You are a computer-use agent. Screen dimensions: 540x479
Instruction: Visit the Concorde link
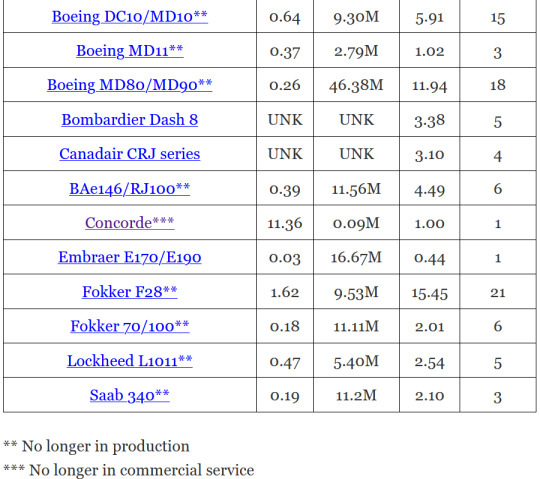(129, 223)
